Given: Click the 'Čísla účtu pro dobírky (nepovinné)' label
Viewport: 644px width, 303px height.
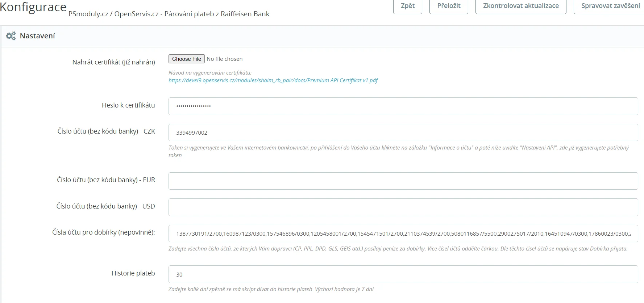Looking at the screenshot, I should point(103,232).
